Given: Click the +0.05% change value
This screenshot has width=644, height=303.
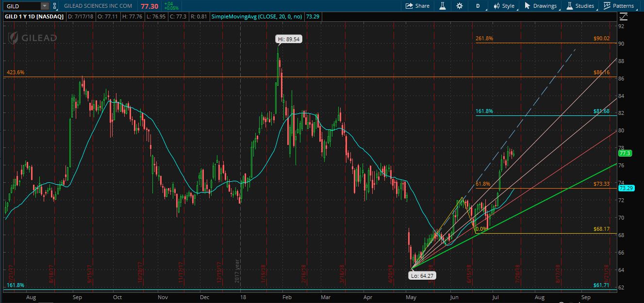Looking at the screenshot, I should (171, 8).
